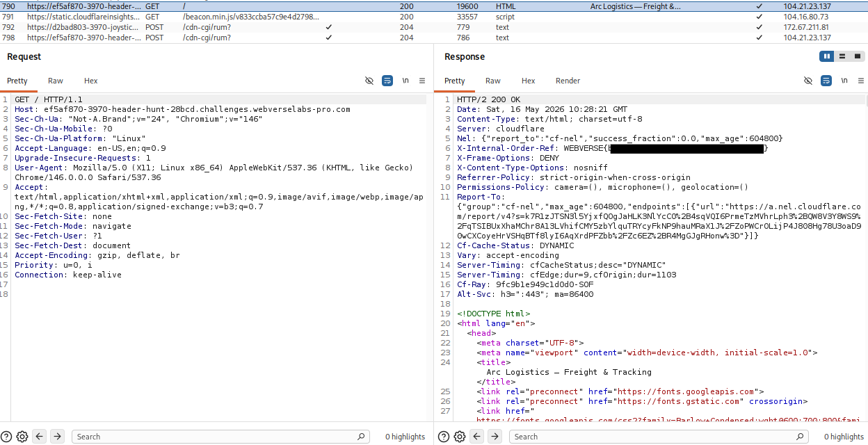This screenshot has height=445, width=868.
Task: Switch Request to Pretty tab
Action: pyautogui.click(x=17, y=81)
